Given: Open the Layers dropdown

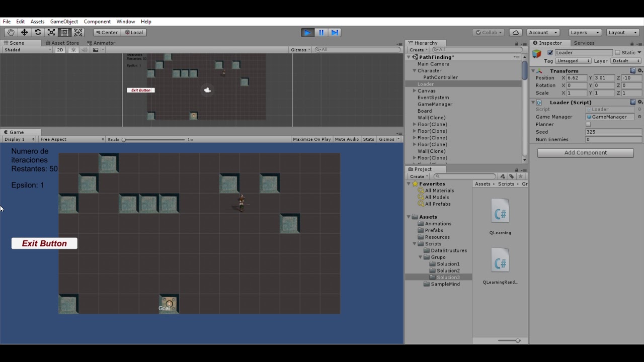Looking at the screenshot, I should click(x=584, y=32).
